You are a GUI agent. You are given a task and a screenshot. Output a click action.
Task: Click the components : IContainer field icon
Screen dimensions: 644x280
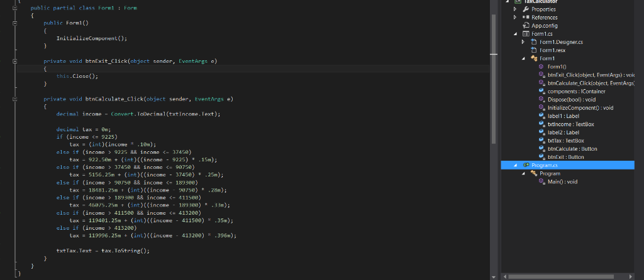(x=541, y=91)
